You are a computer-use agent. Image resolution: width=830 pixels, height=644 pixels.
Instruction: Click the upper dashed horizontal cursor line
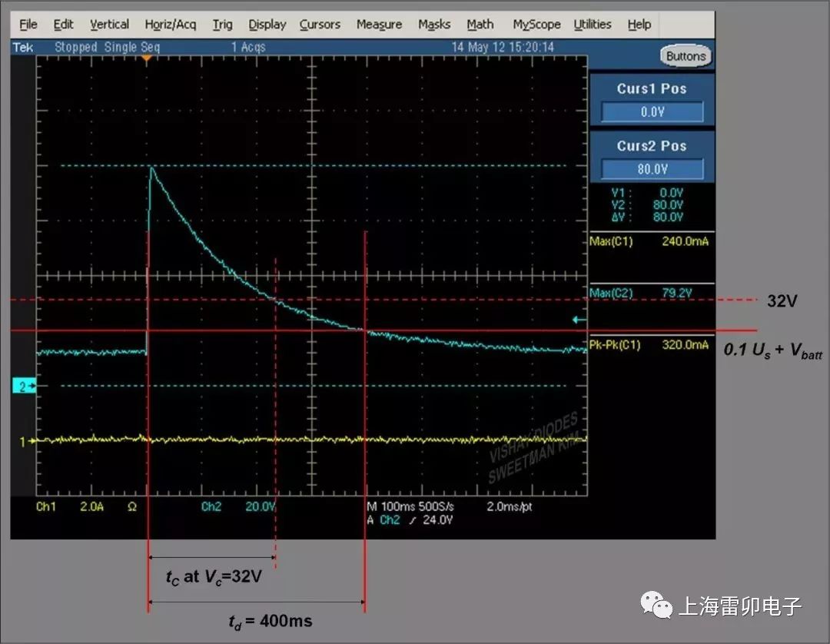314,166
